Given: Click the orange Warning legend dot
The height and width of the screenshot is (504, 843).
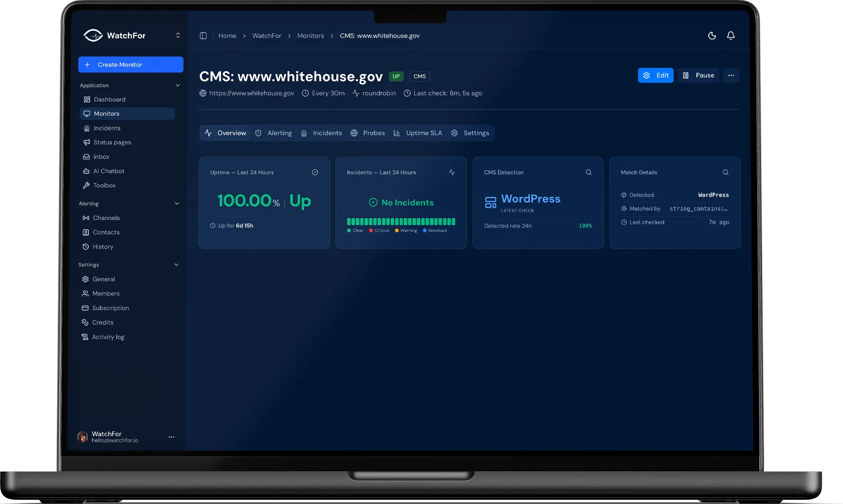Looking at the screenshot, I should click(397, 231).
